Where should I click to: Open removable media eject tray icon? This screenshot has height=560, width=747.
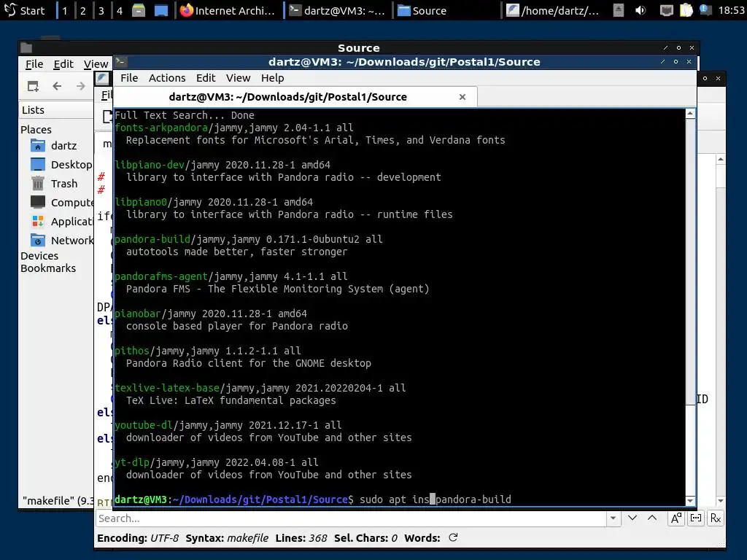(x=619, y=10)
